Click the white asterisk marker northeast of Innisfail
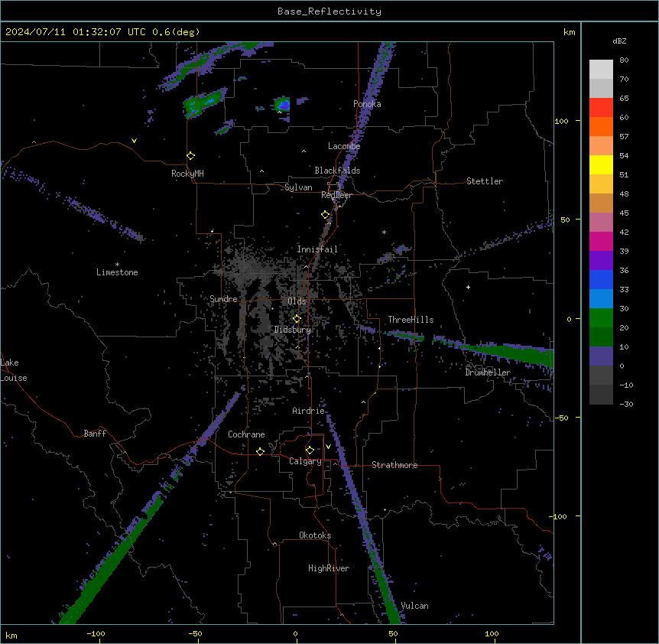 click(384, 232)
